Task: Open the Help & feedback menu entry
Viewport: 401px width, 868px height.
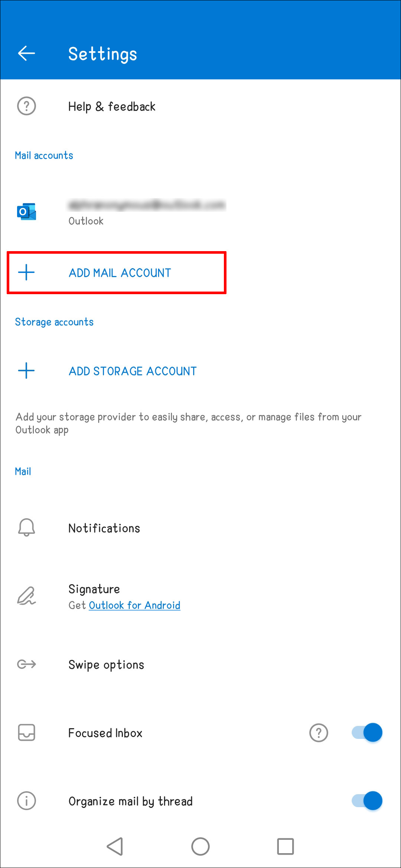Action: click(112, 107)
